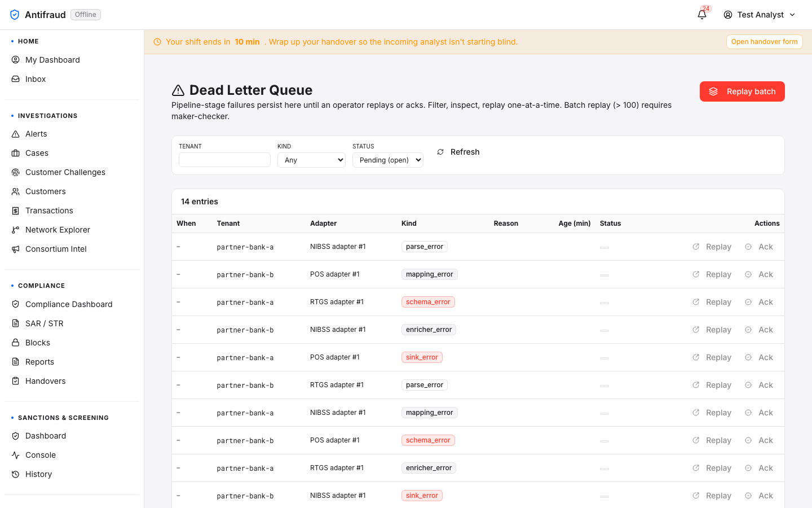This screenshot has width=812, height=508.
Task: Open the Test Analyst user menu
Action: pyautogui.click(x=760, y=15)
